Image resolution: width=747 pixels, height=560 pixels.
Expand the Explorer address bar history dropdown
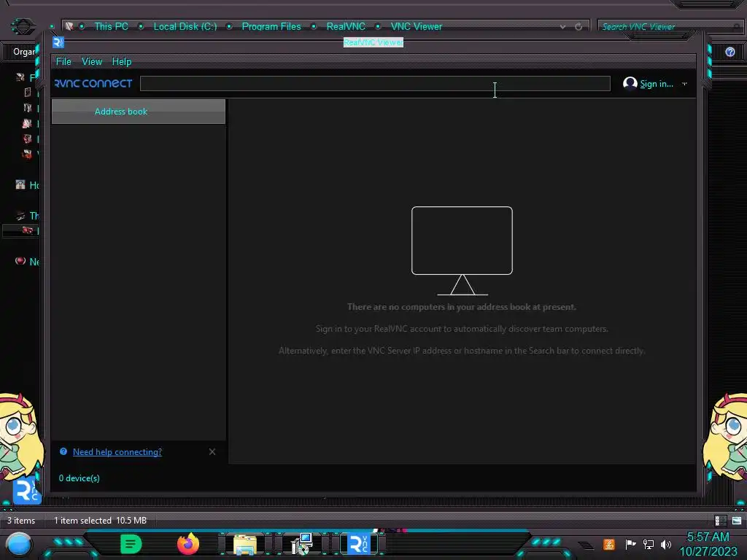click(562, 27)
